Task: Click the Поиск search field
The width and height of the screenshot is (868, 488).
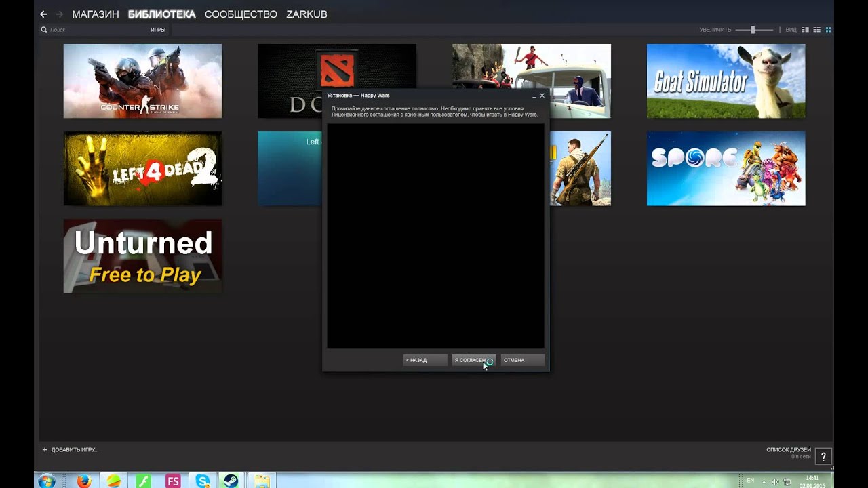Action: (95, 30)
